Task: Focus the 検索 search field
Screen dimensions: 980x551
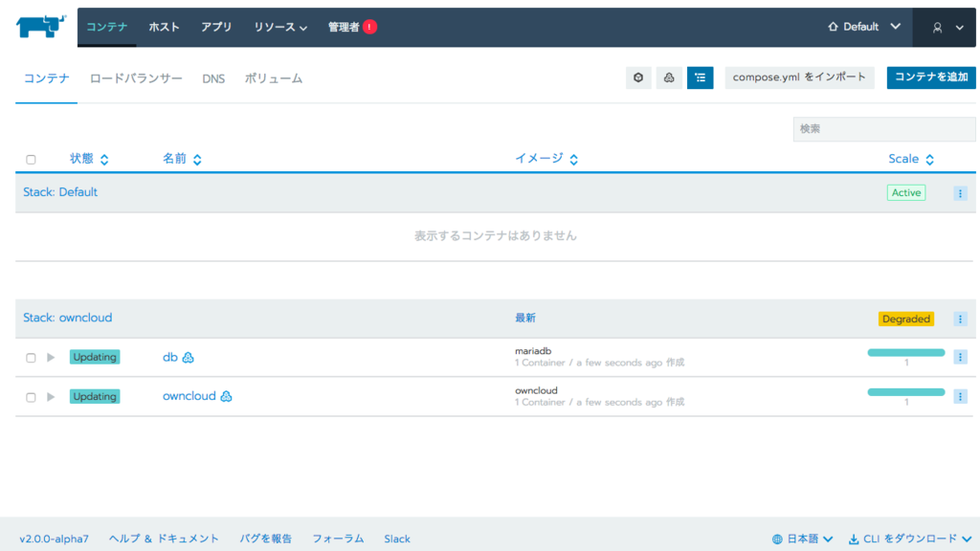Action: [883, 129]
